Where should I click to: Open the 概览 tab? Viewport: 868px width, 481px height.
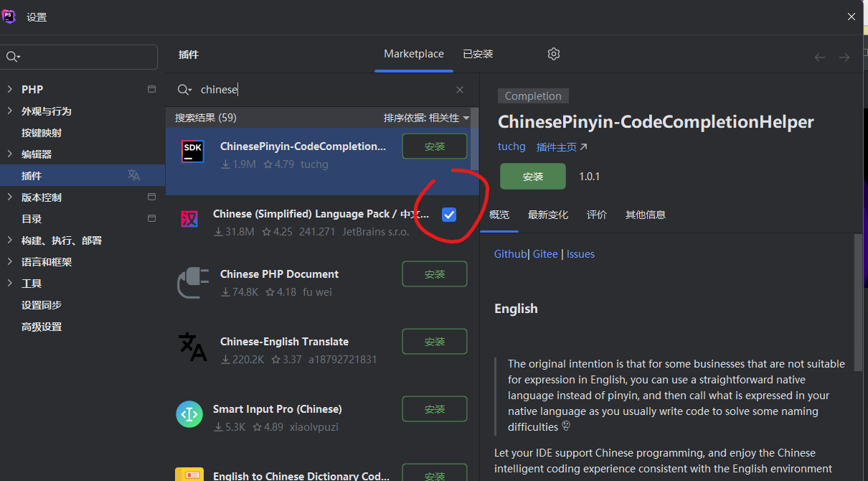(x=499, y=215)
